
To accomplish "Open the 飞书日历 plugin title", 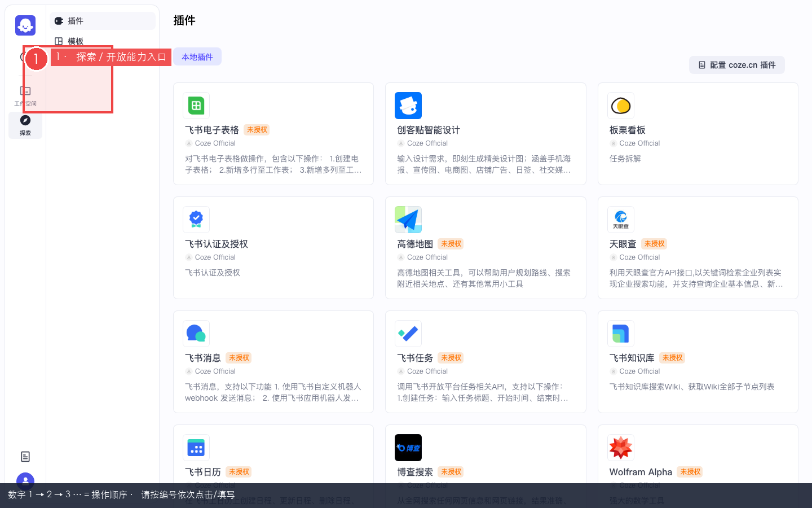I will [203, 472].
